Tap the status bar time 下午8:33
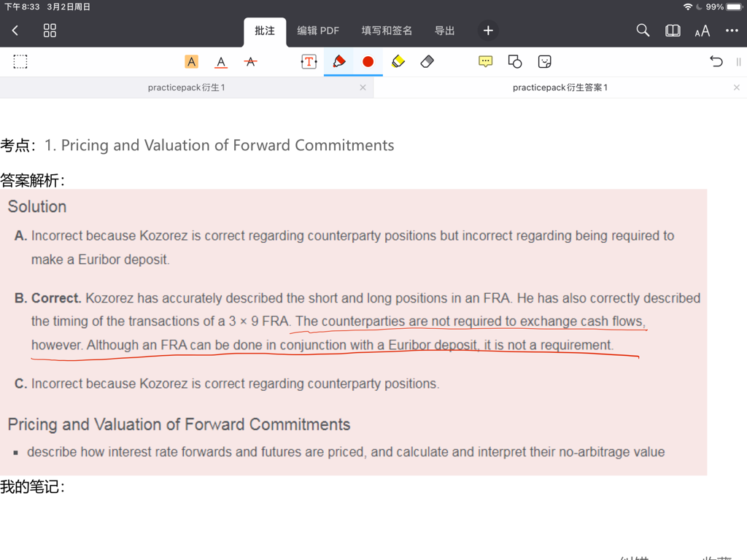Viewport: 747px width, 560px height. point(22,7)
